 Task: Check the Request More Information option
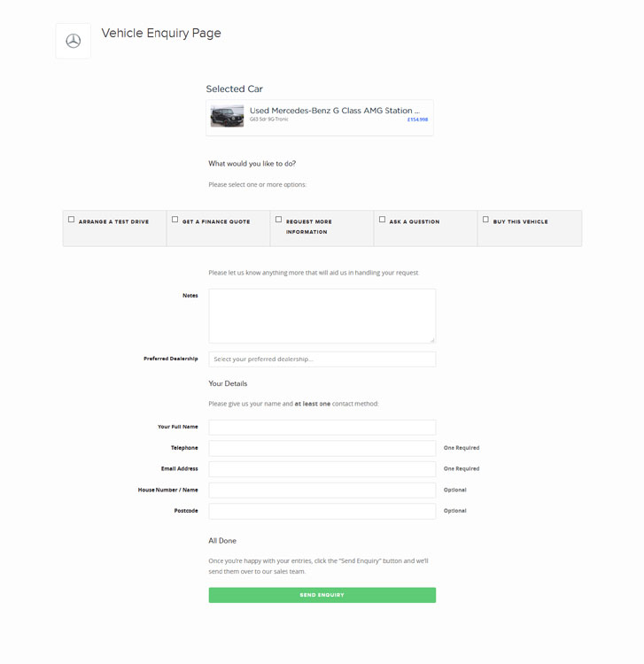click(278, 220)
